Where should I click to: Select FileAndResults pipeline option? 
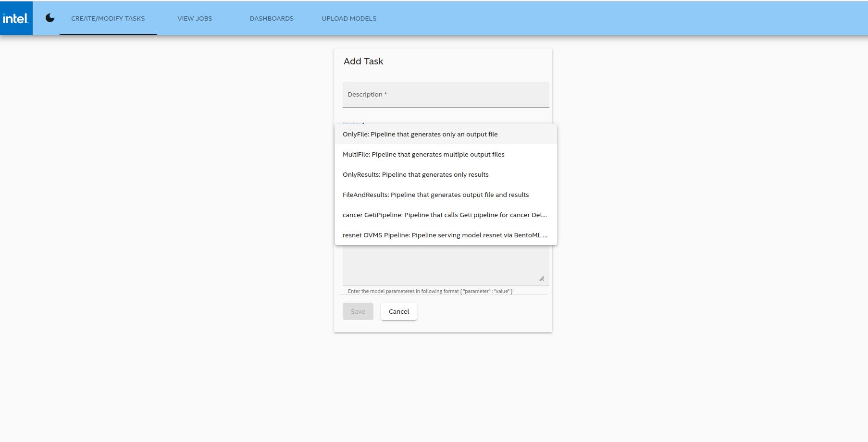446,195
